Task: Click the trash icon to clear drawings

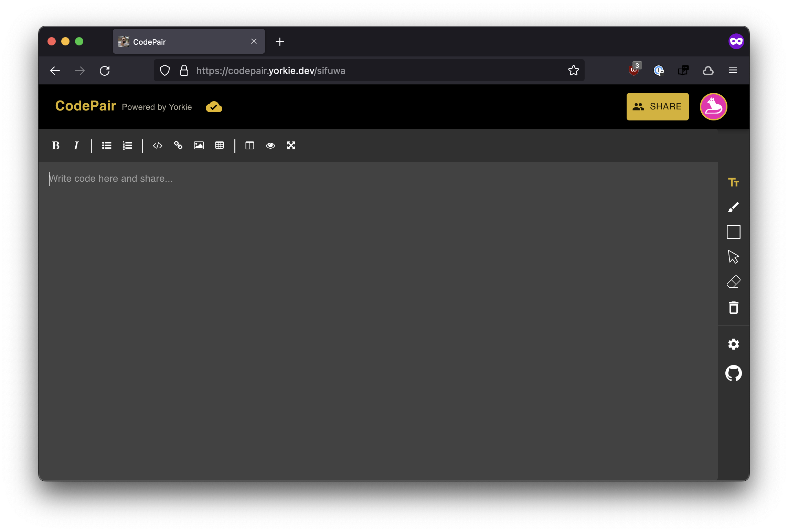Action: click(x=733, y=307)
